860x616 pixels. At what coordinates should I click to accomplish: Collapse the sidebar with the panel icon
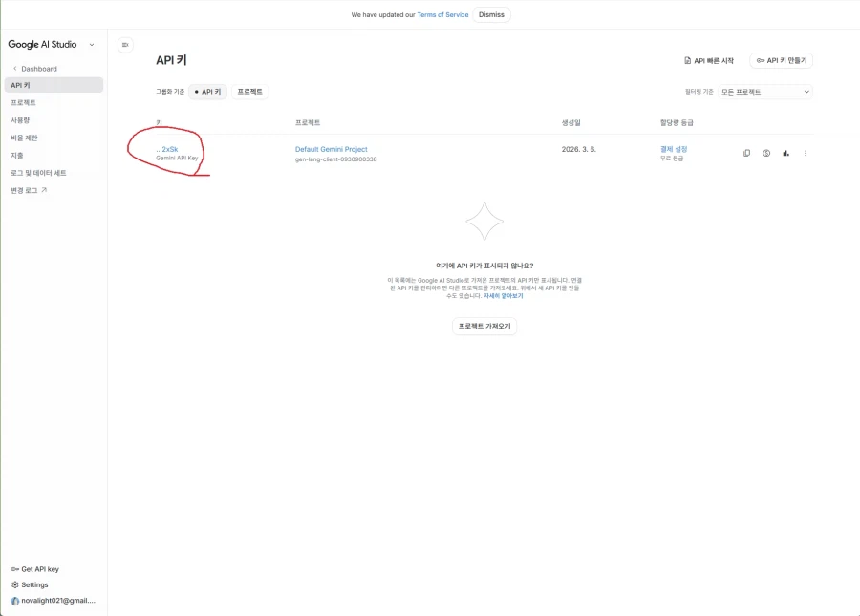125,44
